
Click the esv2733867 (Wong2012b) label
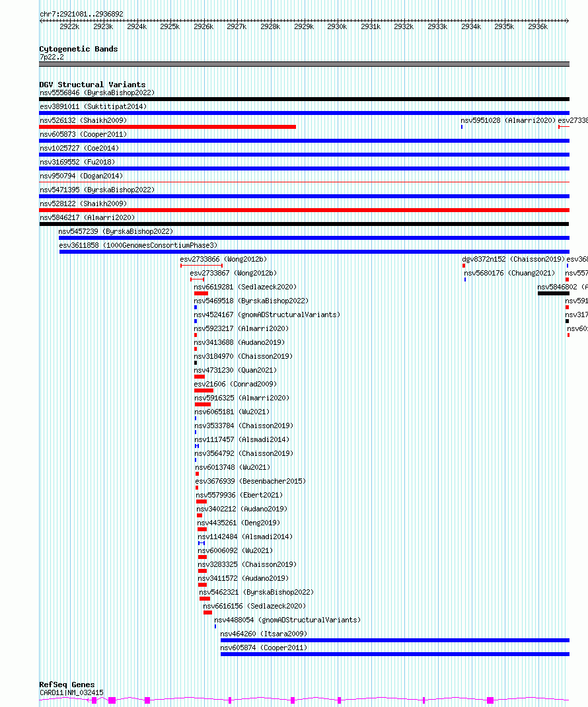pos(234,274)
